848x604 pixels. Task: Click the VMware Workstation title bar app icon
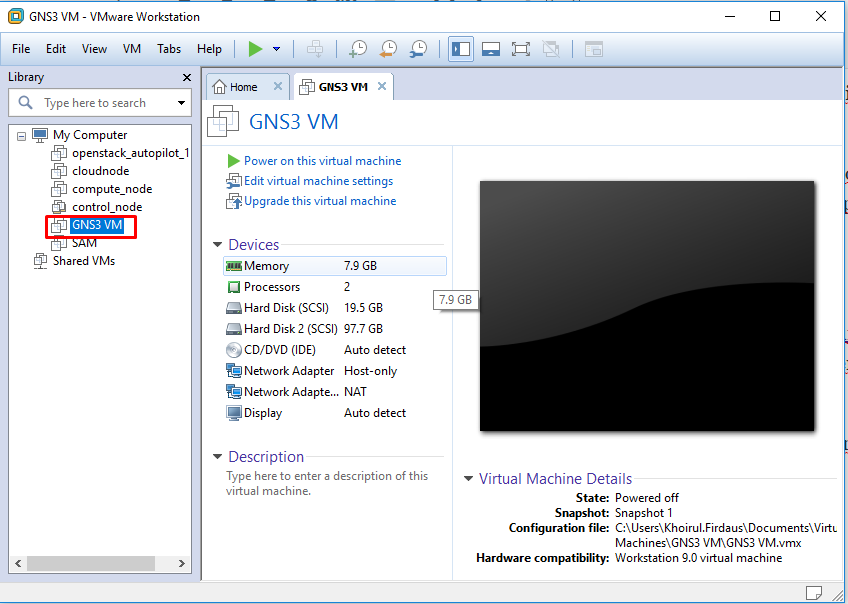pos(16,17)
